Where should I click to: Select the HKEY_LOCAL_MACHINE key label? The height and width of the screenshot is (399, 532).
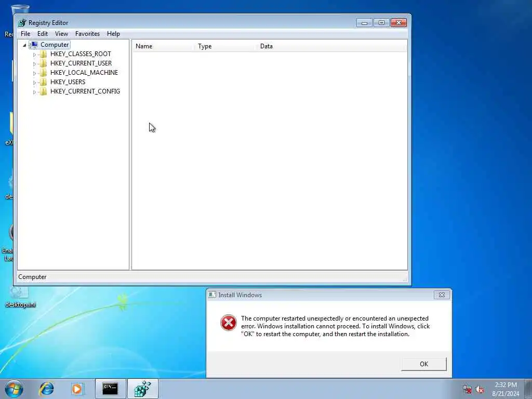click(84, 73)
